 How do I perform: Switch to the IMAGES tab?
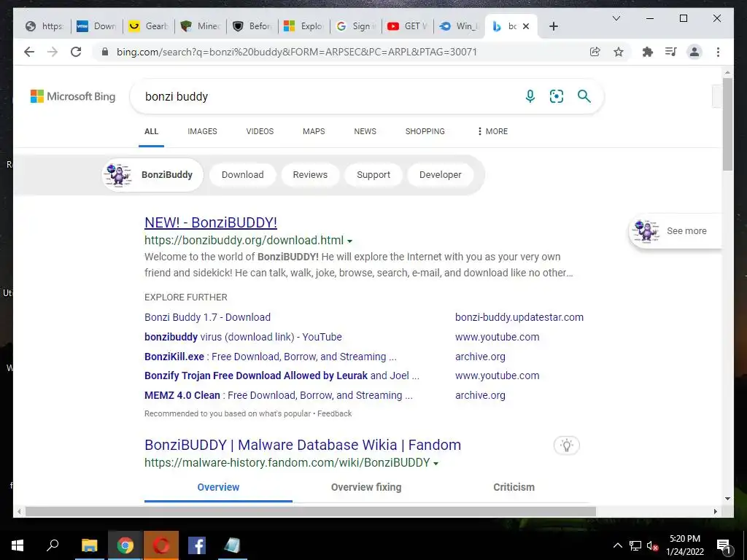click(x=202, y=131)
